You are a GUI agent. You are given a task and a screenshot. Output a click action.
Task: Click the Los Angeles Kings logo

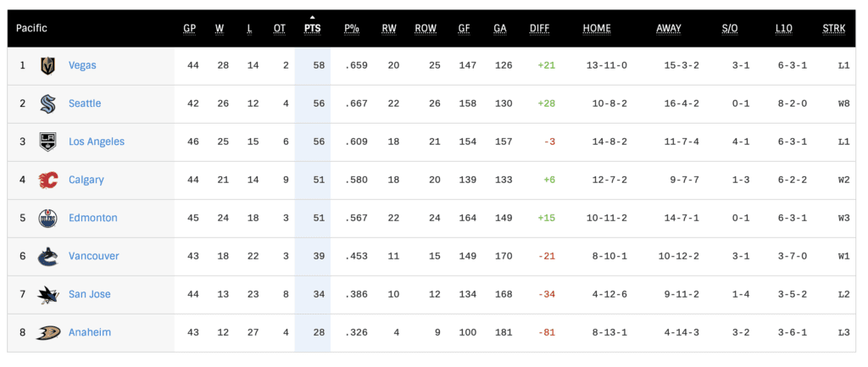pos(47,142)
